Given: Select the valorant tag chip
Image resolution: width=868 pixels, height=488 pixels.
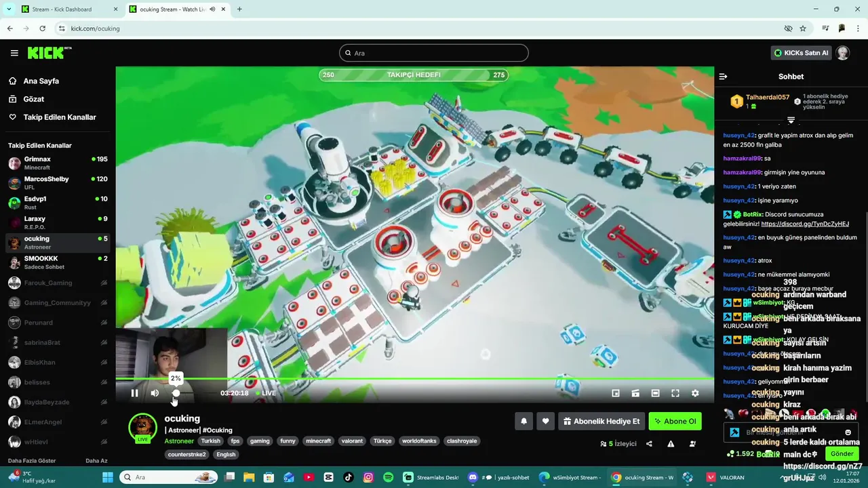Looking at the screenshot, I should coord(352,441).
